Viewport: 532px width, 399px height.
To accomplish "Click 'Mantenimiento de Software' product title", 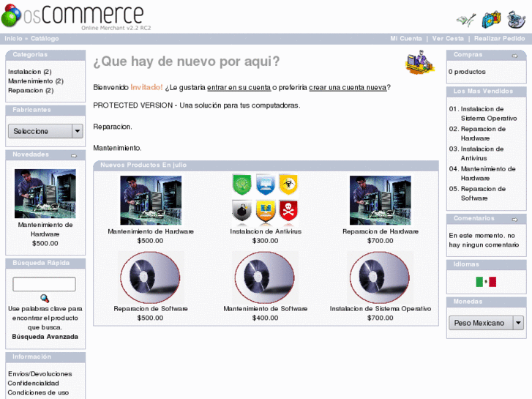I will pyautogui.click(x=266, y=309).
